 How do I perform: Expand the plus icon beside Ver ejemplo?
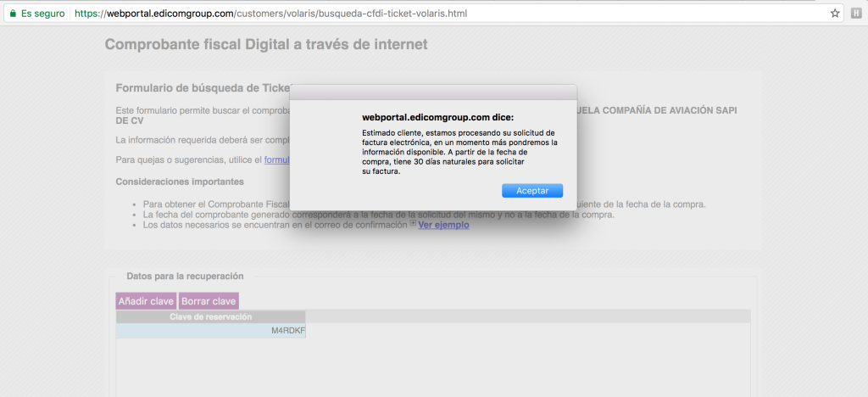point(413,223)
